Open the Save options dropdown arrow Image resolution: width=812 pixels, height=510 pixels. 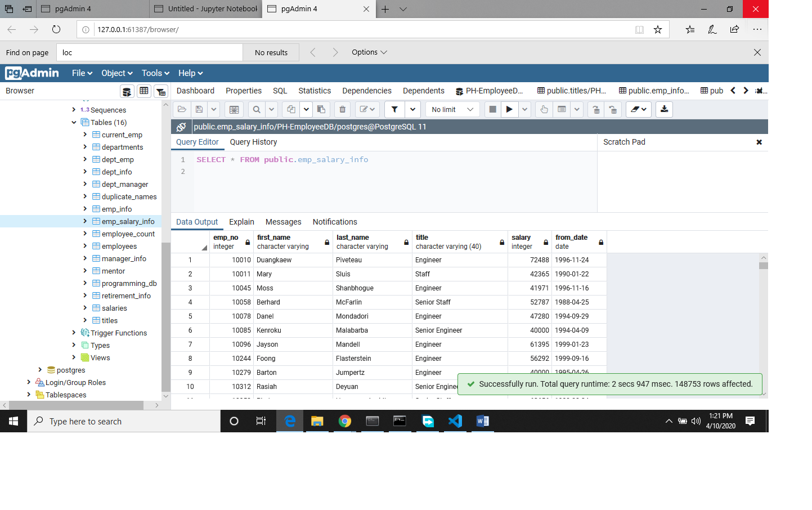(214, 109)
